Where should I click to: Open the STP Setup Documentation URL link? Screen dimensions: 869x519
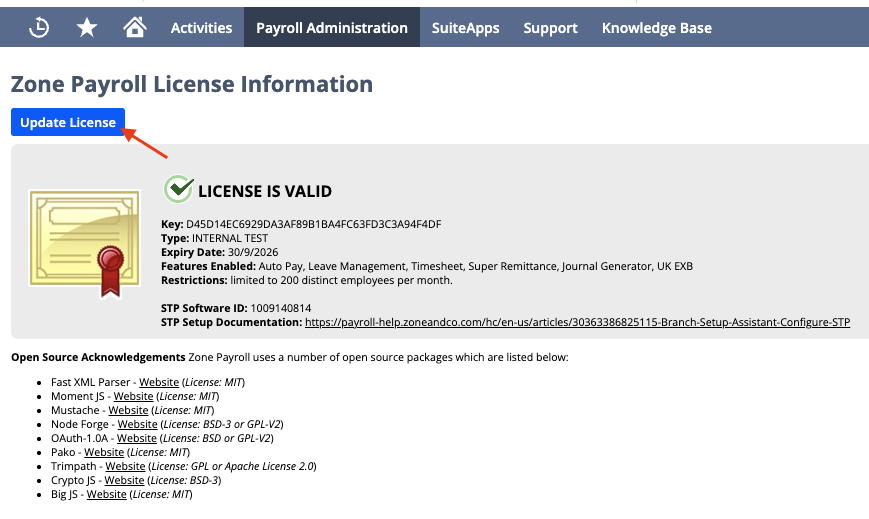(577, 322)
